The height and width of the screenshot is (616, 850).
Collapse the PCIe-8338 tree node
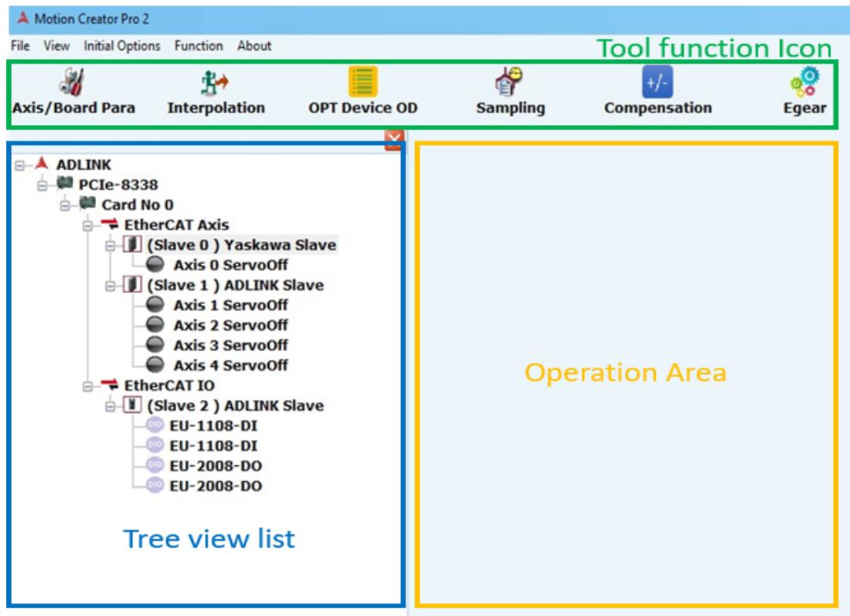point(42,185)
